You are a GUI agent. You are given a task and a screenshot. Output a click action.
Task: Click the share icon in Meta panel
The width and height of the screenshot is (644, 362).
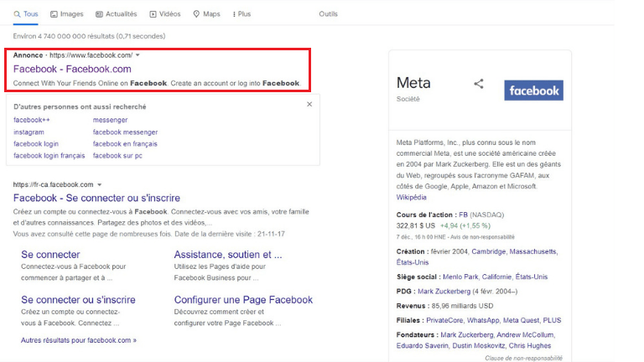point(479,84)
